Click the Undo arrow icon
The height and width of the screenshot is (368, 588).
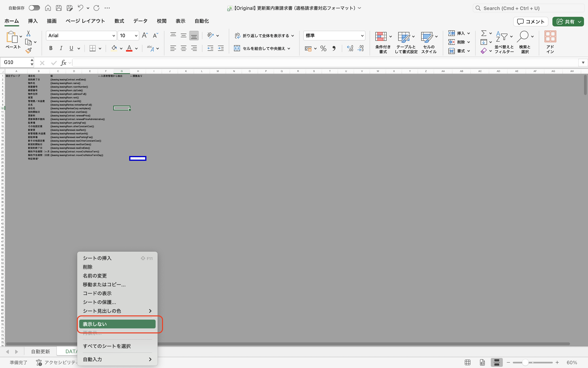pyautogui.click(x=81, y=8)
